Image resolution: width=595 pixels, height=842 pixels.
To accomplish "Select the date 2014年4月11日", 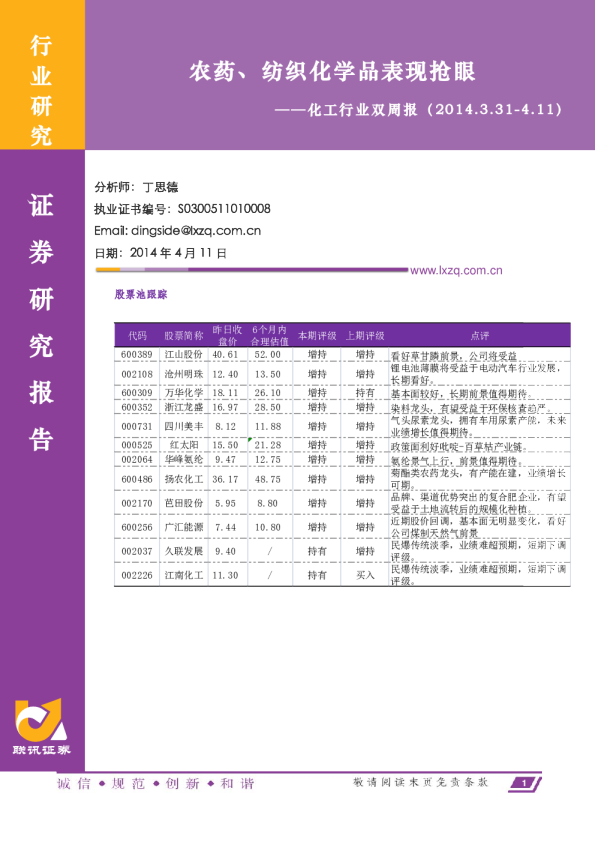I will click(178, 253).
